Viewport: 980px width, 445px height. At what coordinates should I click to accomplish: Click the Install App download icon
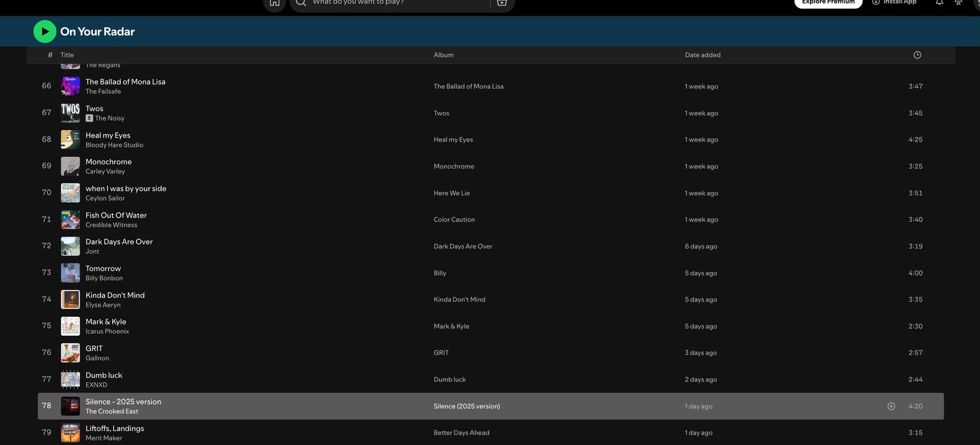876,2
